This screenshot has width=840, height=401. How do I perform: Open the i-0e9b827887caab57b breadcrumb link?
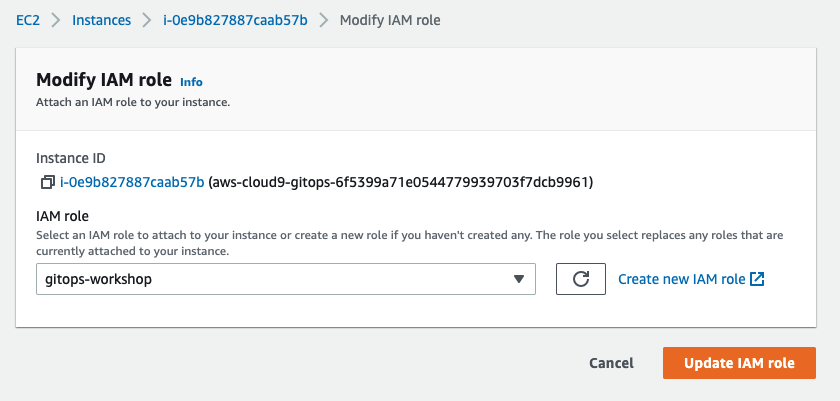(235, 20)
